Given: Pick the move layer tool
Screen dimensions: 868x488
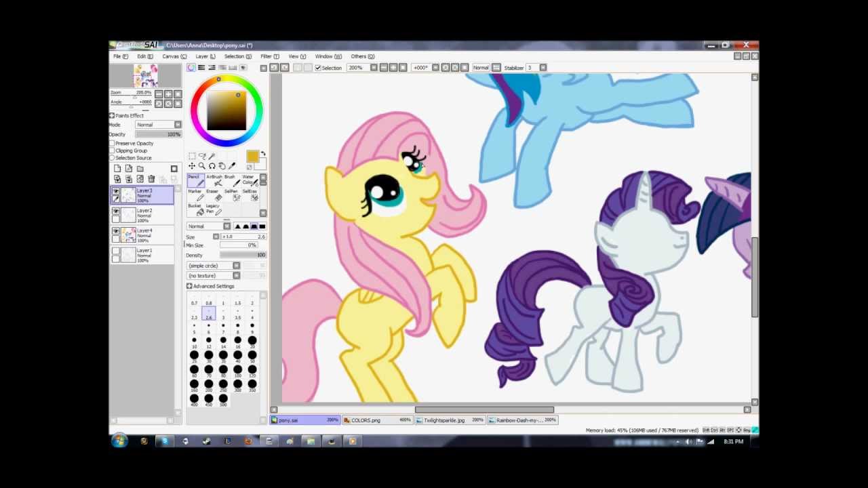Looking at the screenshot, I should (x=192, y=166).
